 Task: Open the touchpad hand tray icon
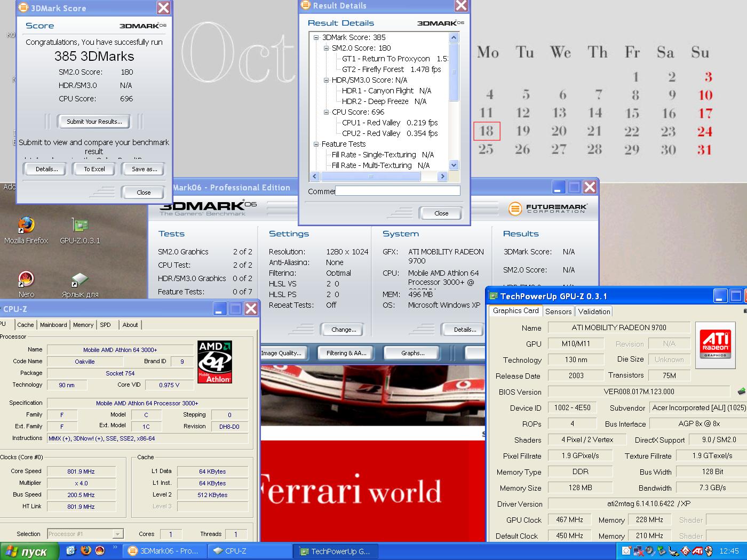tap(708, 551)
